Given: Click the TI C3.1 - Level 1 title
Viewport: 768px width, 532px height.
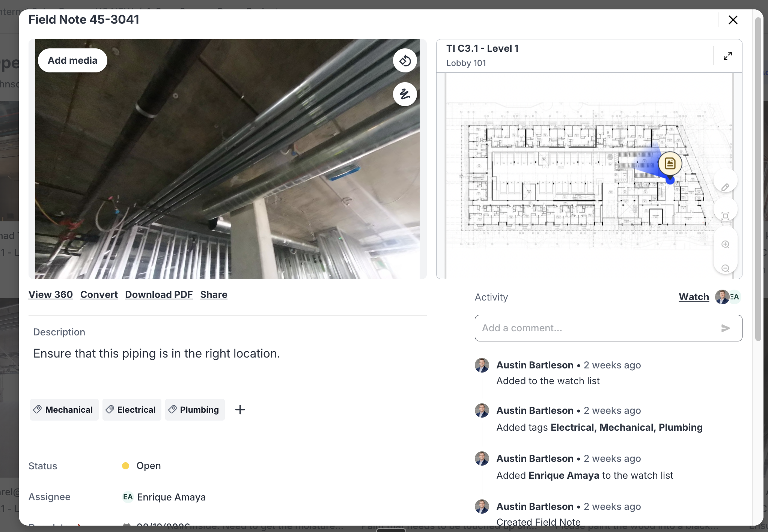Looking at the screenshot, I should pos(482,48).
